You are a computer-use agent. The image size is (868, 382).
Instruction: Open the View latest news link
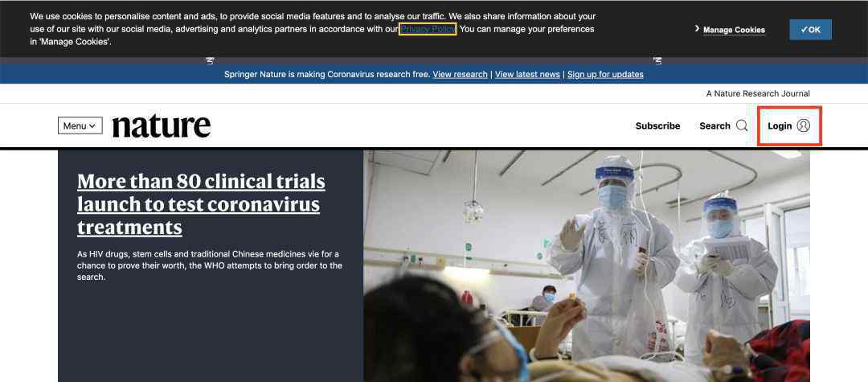tap(527, 74)
